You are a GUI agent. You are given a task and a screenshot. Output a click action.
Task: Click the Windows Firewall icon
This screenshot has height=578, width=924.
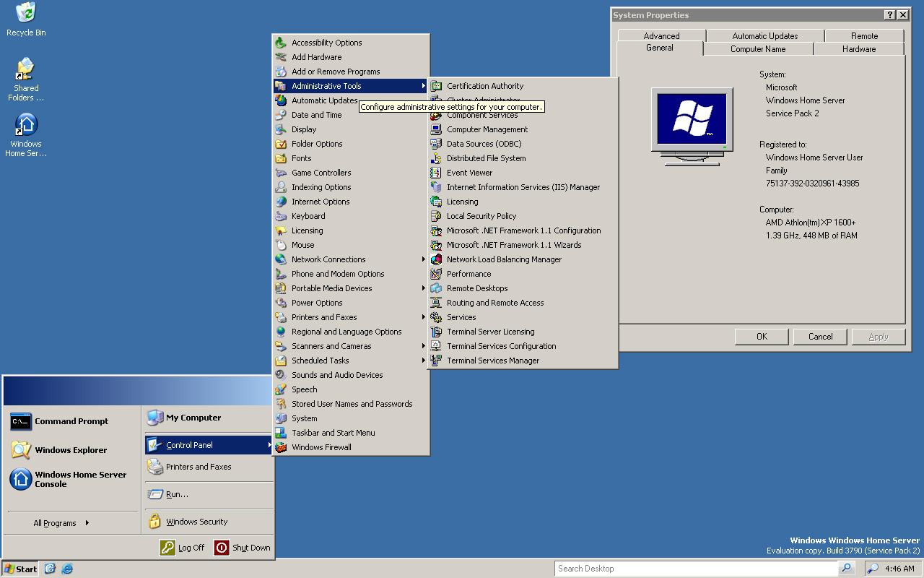[x=281, y=447]
